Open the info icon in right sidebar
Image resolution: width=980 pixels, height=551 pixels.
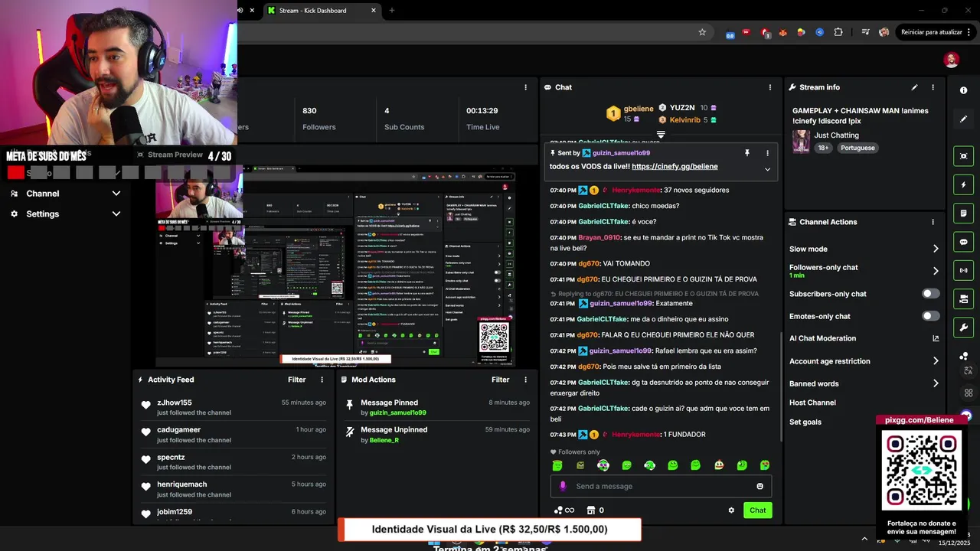click(963, 90)
